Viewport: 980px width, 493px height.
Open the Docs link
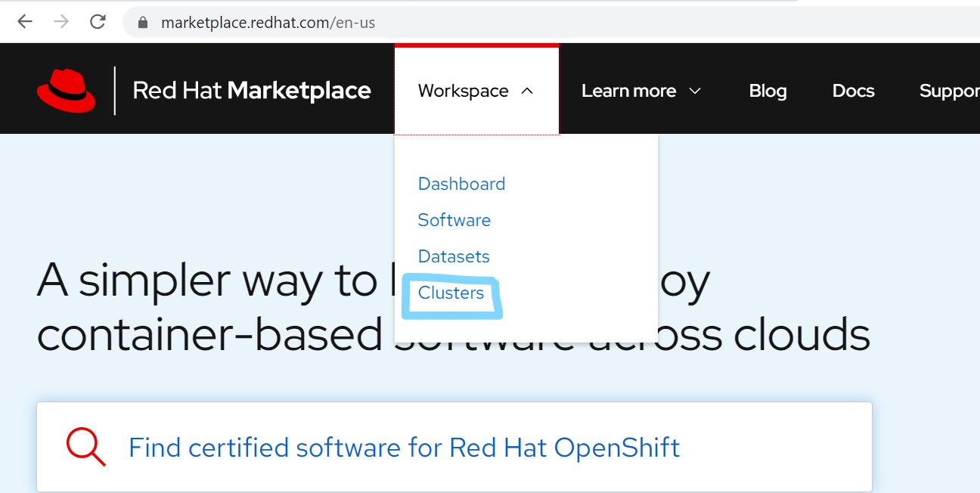853,91
